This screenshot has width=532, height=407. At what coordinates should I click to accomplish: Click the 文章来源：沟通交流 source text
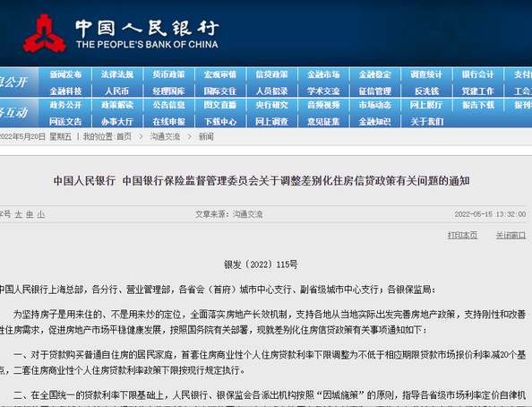[229, 214]
